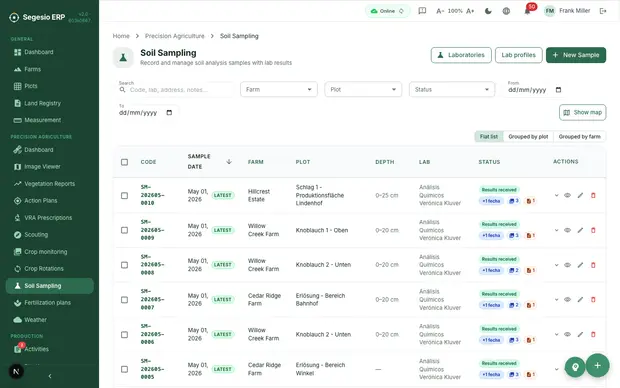This screenshot has height=388, width=620.
Task: Open the language globe icon
Action: point(506,11)
